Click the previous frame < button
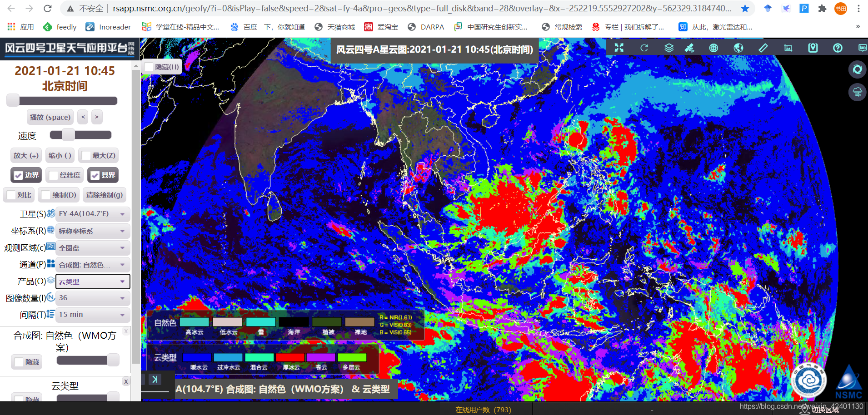This screenshot has width=868, height=415. coord(83,117)
